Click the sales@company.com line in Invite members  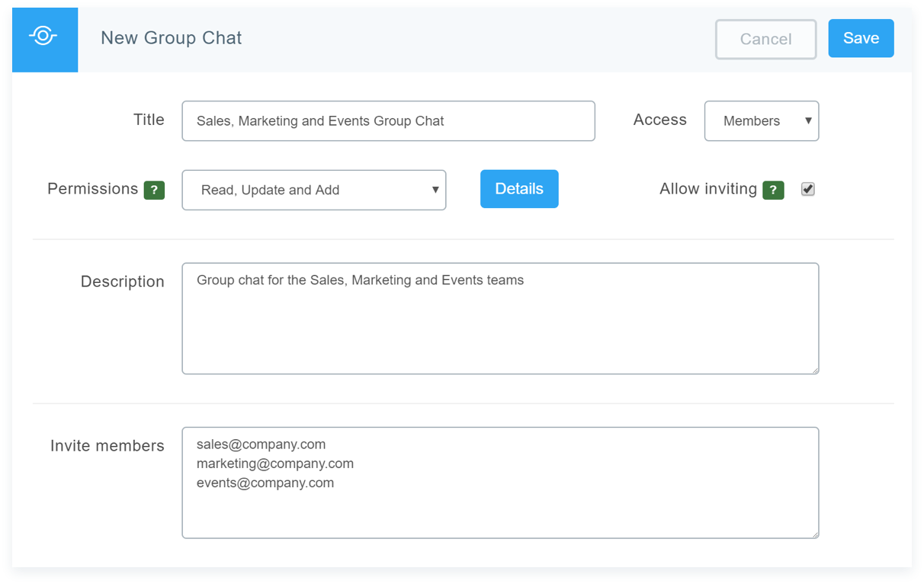(x=261, y=444)
